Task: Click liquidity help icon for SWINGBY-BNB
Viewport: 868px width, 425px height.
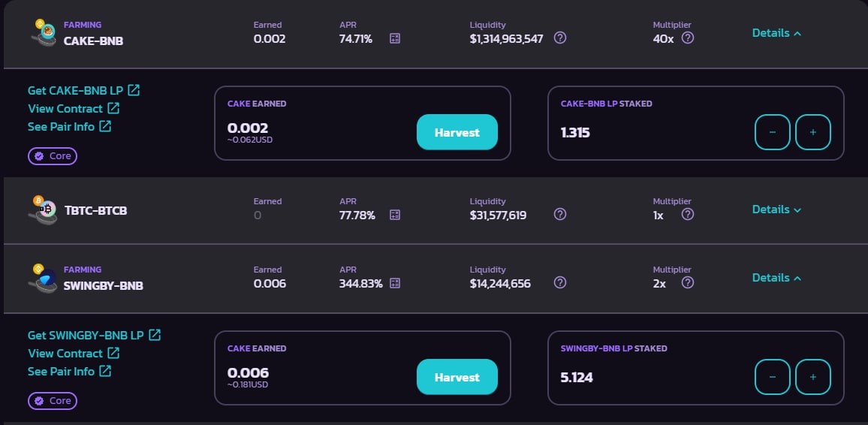Action: tap(560, 283)
